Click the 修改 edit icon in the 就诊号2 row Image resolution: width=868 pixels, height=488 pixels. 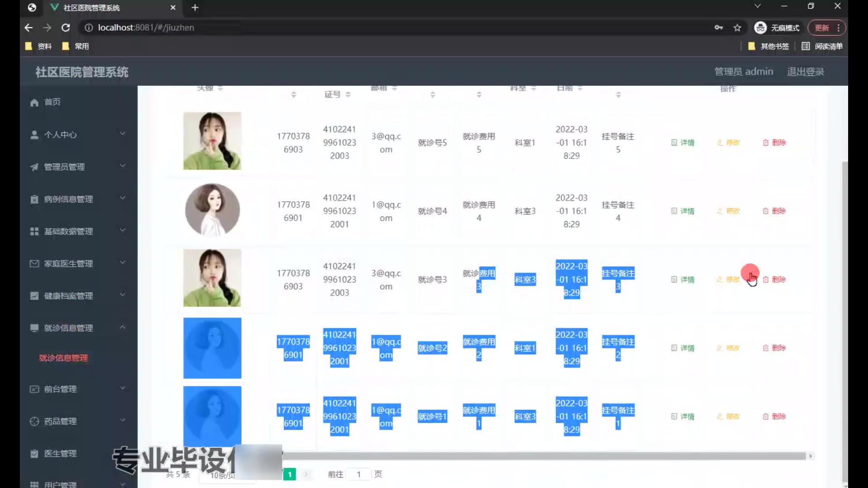(x=720, y=348)
